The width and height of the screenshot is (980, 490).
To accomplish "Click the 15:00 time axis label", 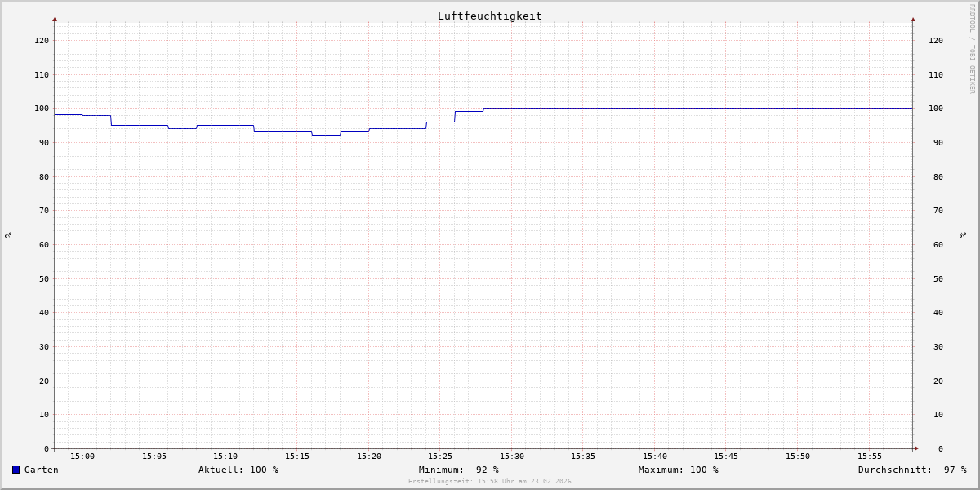I will pyautogui.click(x=82, y=457).
